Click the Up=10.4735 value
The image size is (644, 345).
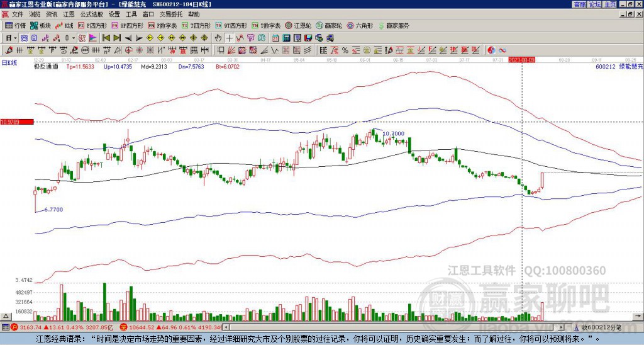pos(118,67)
